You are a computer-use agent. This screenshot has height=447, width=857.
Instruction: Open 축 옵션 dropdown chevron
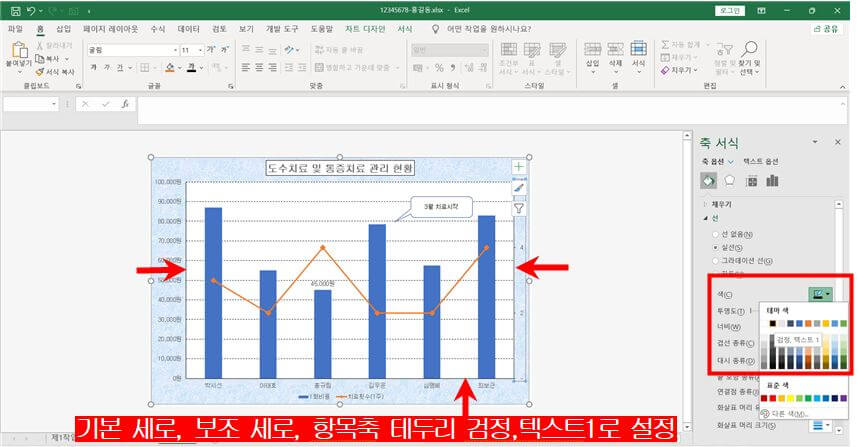pos(731,162)
